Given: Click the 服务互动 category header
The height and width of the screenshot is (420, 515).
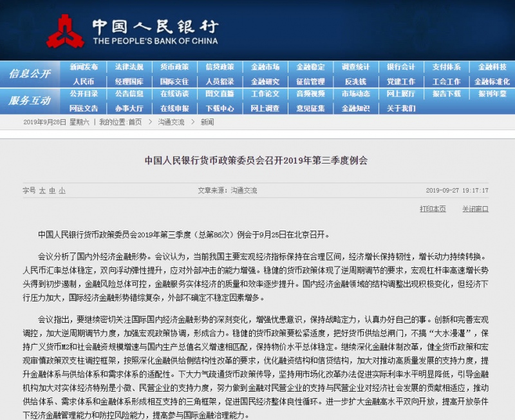Looking at the screenshot, I should pos(30,100).
